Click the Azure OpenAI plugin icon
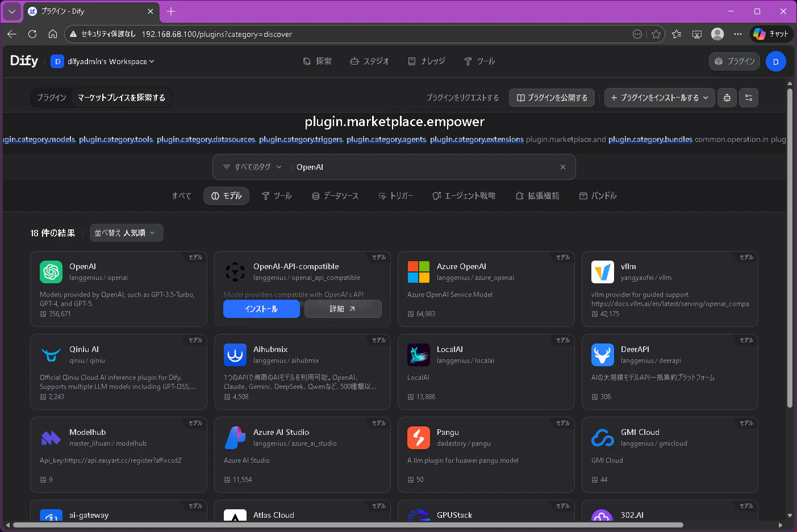The width and height of the screenshot is (797, 532). click(419, 272)
